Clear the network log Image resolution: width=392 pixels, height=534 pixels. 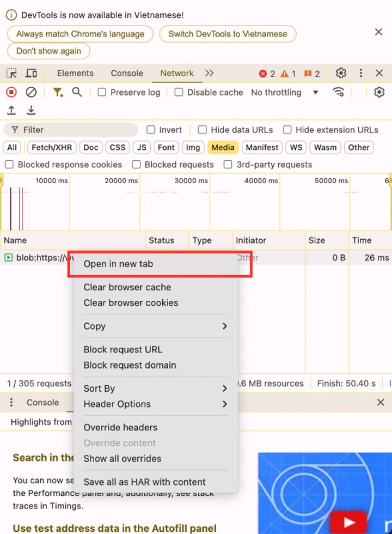pyautogui.click(x=31, y=92)
